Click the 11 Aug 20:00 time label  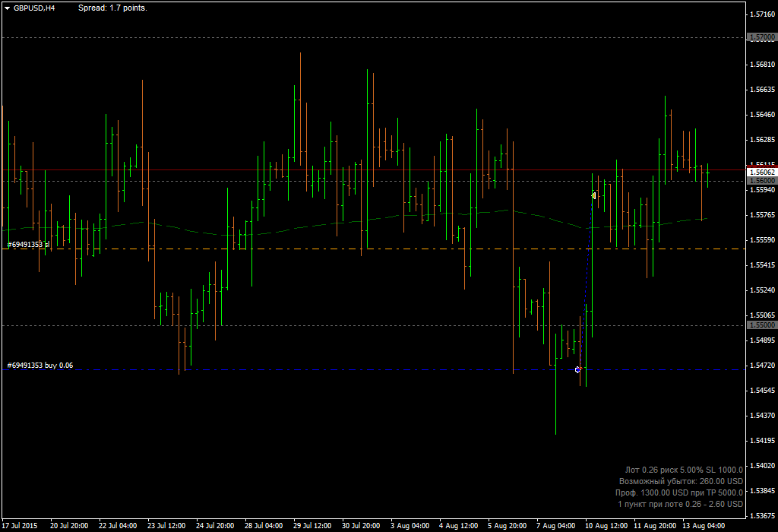tap(655, 526)
